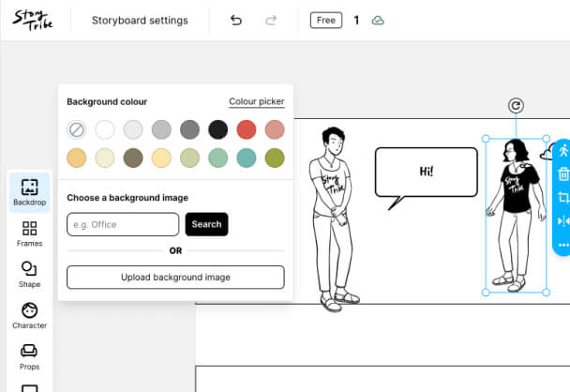Open the Backdrop panel

pos(29,192)
